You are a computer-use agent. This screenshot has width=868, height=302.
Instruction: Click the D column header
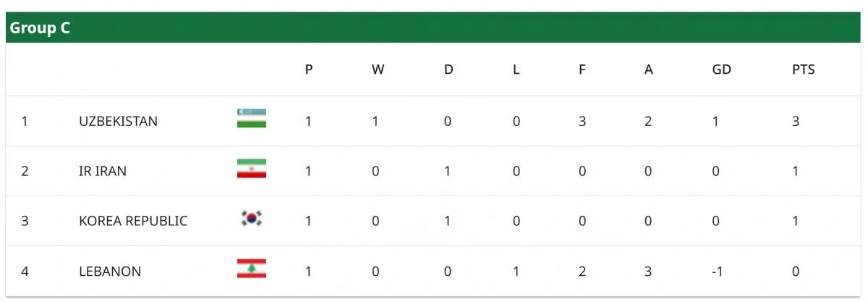[448, 70]
